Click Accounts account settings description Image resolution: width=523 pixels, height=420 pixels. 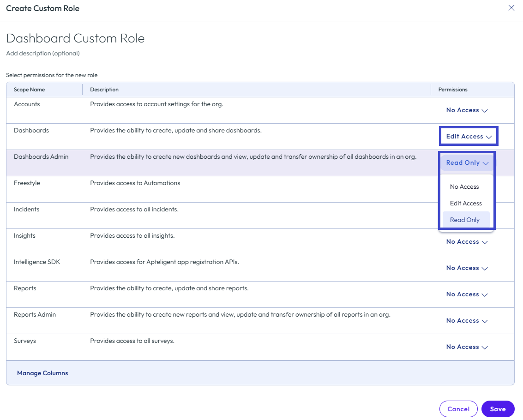pos(157,104)
